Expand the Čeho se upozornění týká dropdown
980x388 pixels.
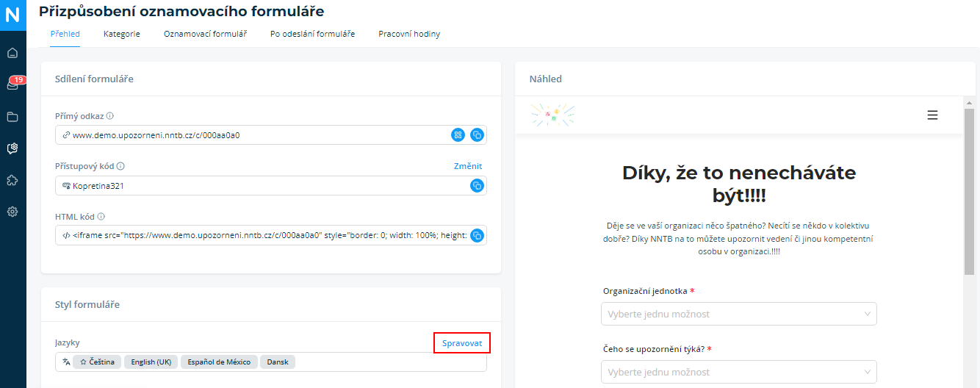tap(739, 372)
